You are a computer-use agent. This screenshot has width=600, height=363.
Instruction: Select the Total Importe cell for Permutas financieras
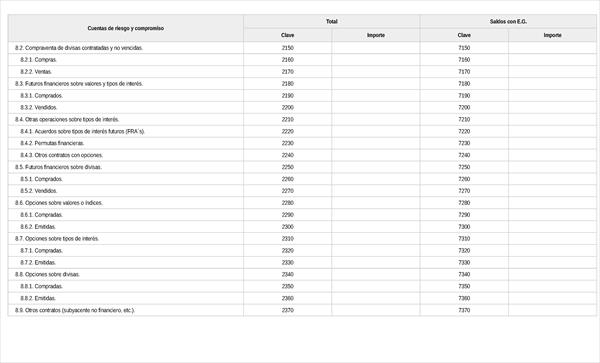[376, 143]
